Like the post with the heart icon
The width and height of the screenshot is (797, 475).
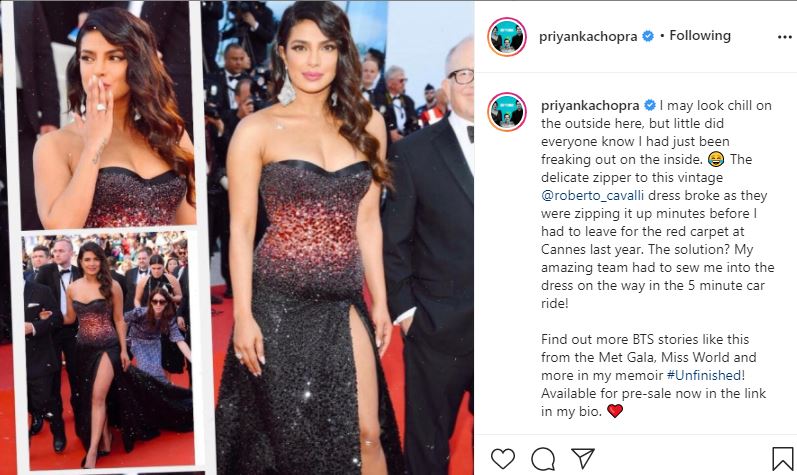click(503, 458)
